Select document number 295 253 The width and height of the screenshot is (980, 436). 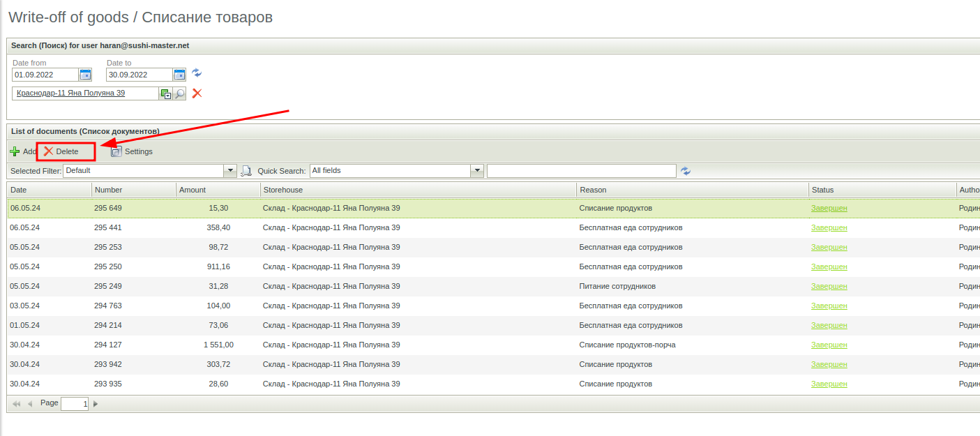(108, 247)
